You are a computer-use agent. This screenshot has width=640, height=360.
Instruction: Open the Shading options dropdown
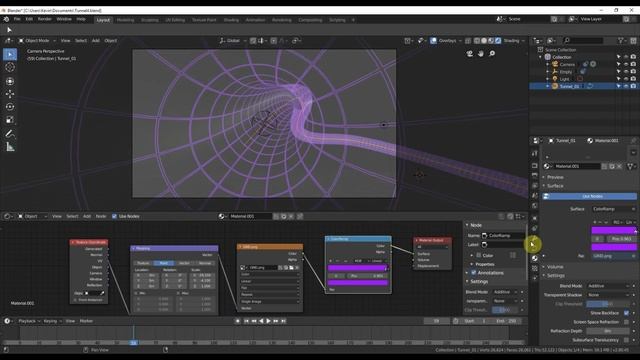point(514,41)
